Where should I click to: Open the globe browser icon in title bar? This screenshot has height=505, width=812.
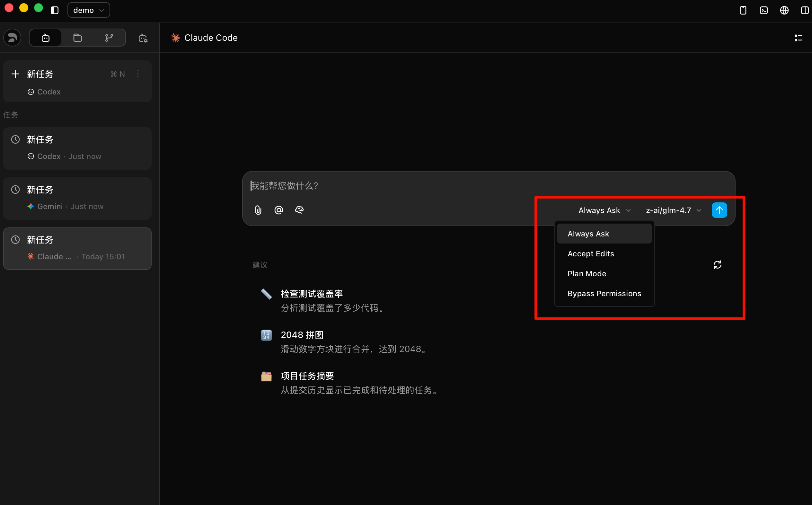click(784, 10)
